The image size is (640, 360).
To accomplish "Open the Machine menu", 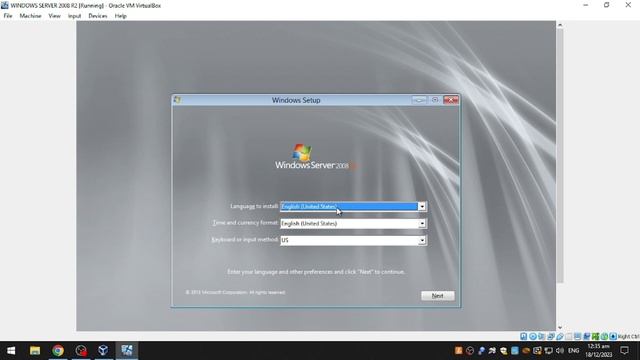I will pyautogui.click(x=30, y=16).
